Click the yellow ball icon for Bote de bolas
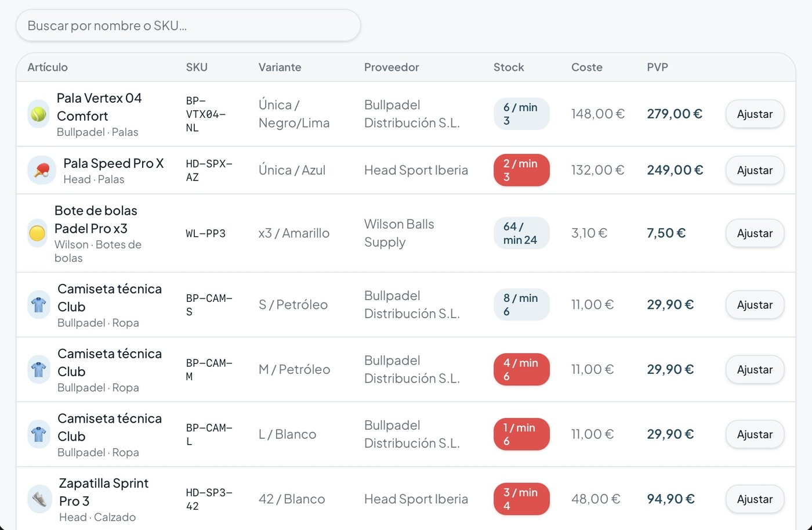Viewport: 812px width, 530px height. (37, 233)
